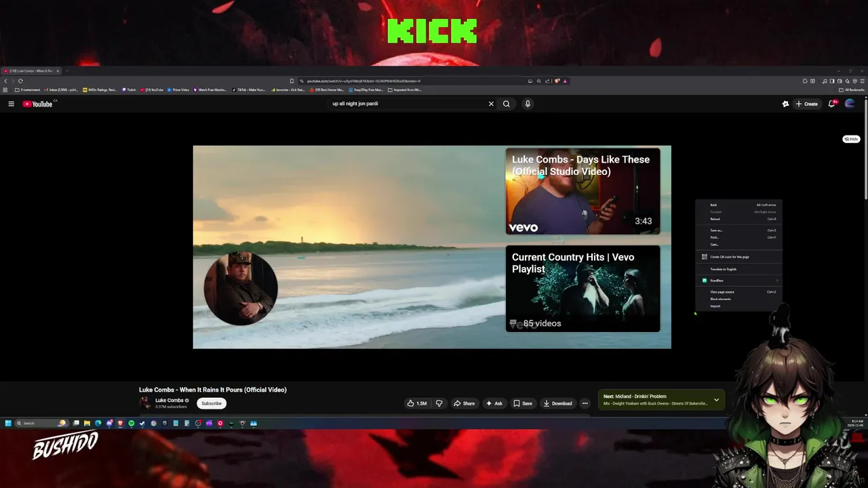Open the browser apps grid icon
Screen dimensions: 868x488
pos(5,89)
